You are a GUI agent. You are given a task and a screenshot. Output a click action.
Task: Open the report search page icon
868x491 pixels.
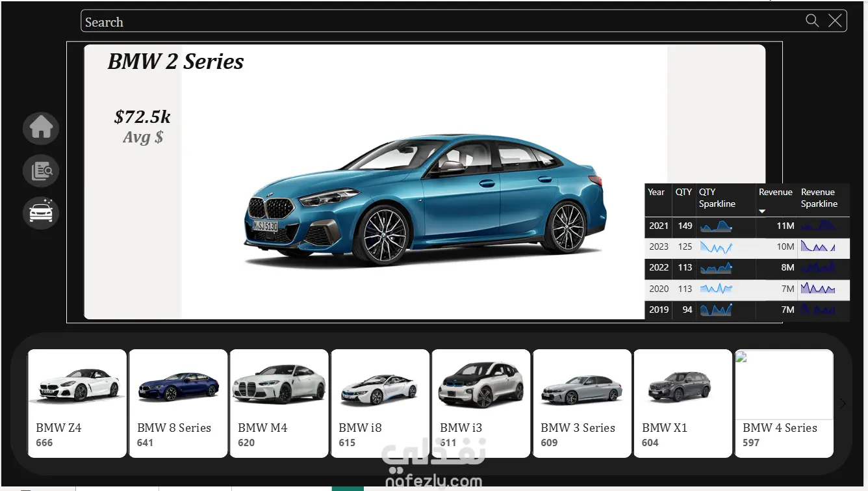pos(41,171)
